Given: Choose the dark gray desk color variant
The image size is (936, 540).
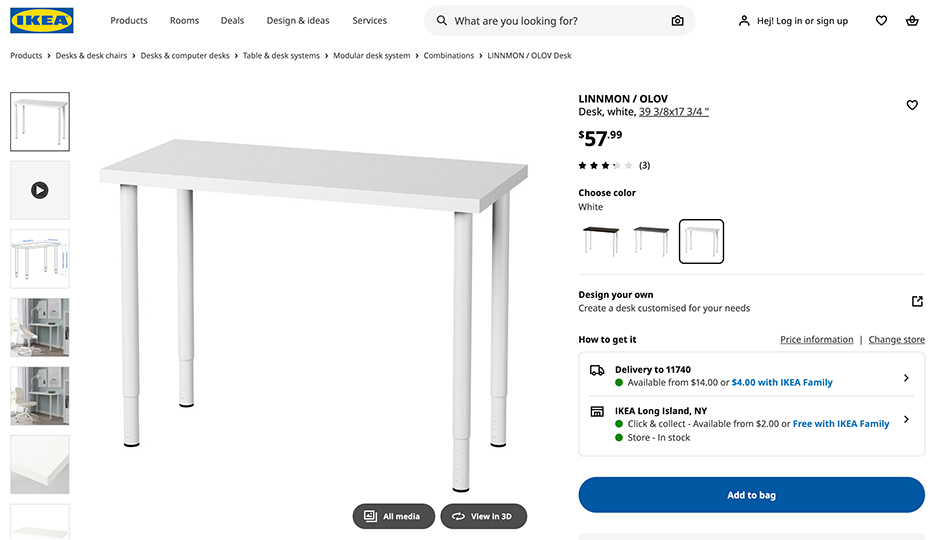Looking at the screenshot, I should tap(651, 241).
